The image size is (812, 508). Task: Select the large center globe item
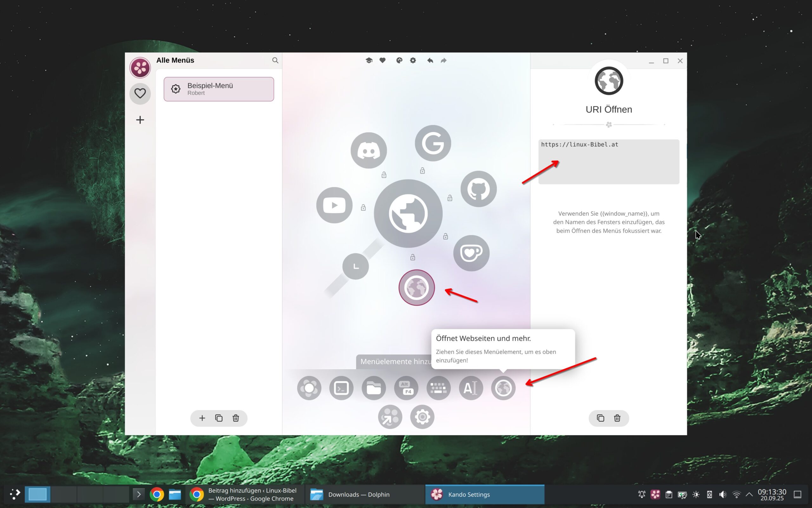coord(408,214)
